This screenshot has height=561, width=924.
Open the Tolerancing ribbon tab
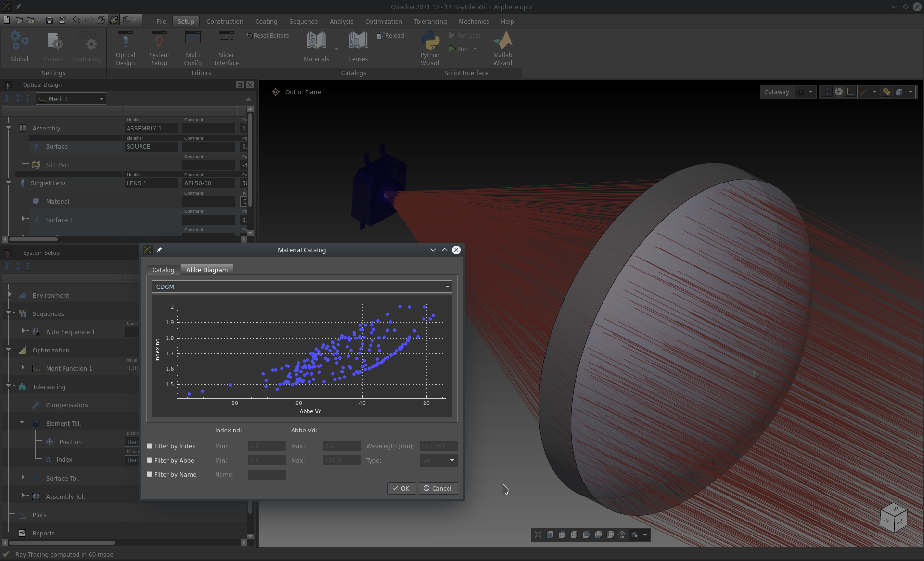(x=430, y=21)
